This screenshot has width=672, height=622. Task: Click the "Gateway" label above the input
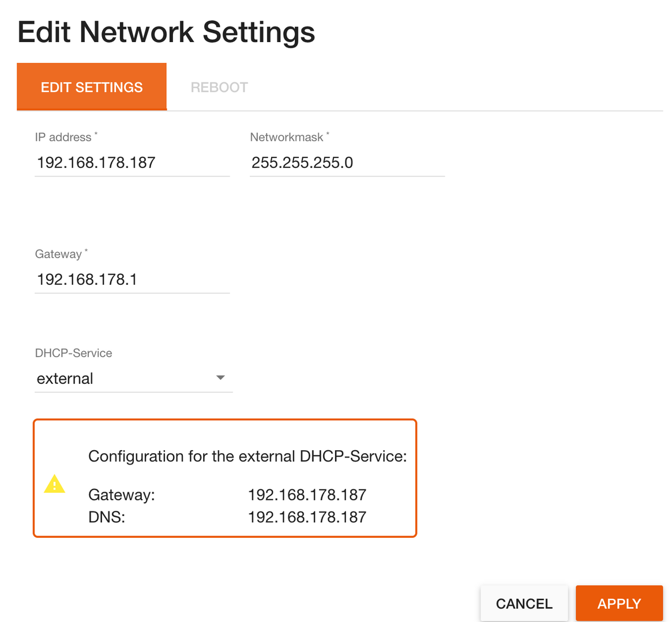[58, 254]
